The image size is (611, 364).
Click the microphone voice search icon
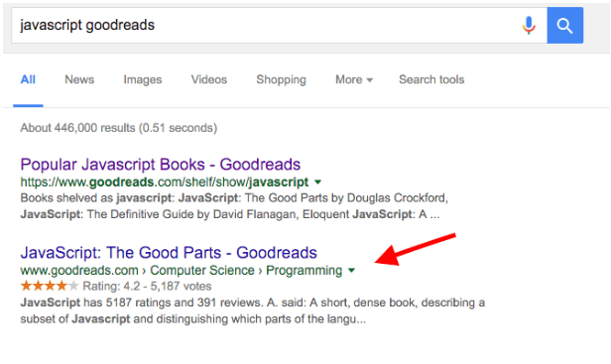(x=529, y=26)
